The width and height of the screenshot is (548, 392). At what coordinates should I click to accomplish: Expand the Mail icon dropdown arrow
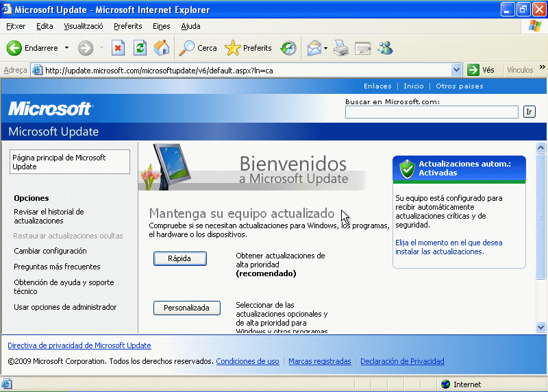326,48
